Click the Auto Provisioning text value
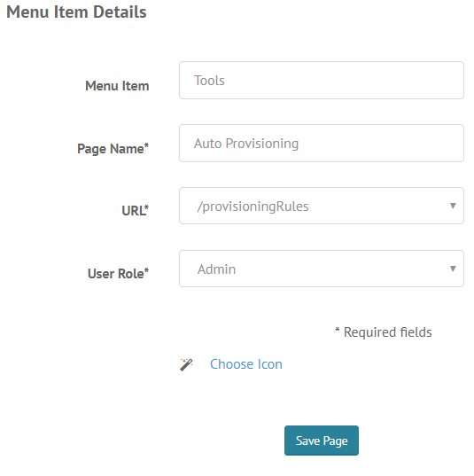Image resolution: width=474 pixels, height=476 pixels. point(246,144)
